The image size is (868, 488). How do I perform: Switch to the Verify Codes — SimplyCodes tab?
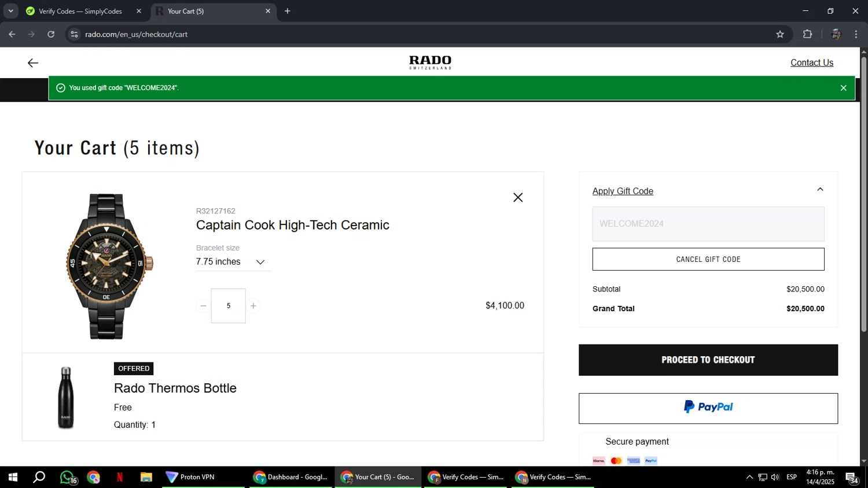(80, 11)
